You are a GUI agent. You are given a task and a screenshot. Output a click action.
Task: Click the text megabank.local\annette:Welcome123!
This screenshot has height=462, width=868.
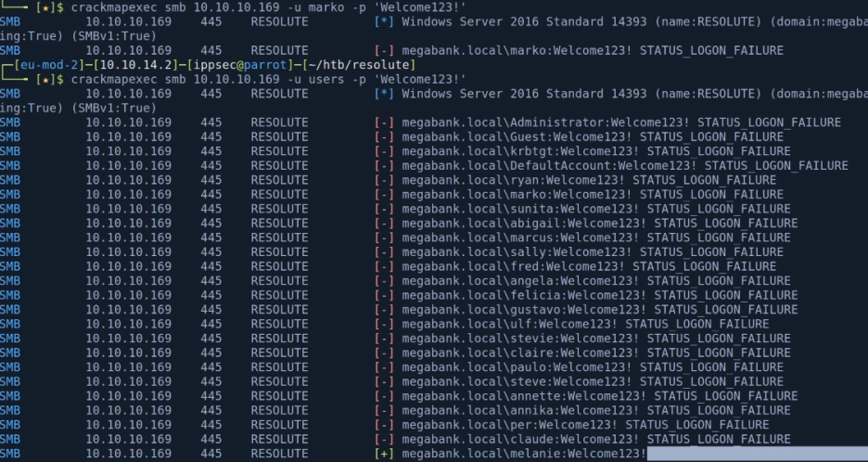click(x=524, y=396)
